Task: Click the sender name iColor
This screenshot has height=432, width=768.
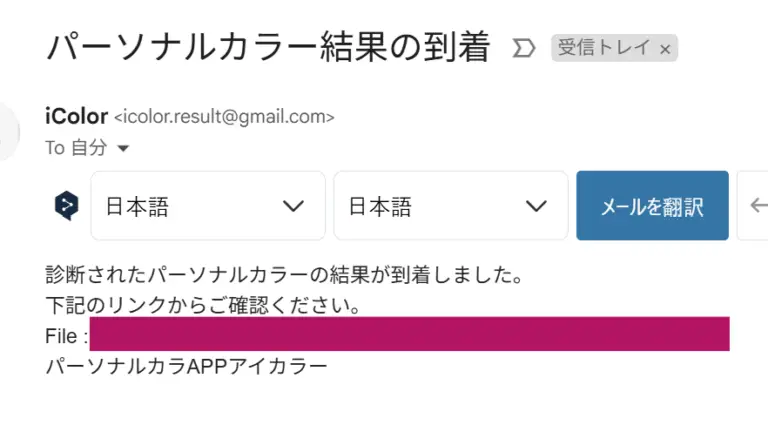Action: (x=76, y=117)
